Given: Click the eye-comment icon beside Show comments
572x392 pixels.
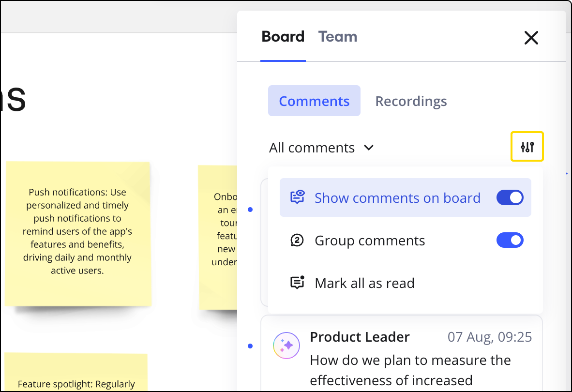Looking at the screenshot, I should (x=297, y=197).
